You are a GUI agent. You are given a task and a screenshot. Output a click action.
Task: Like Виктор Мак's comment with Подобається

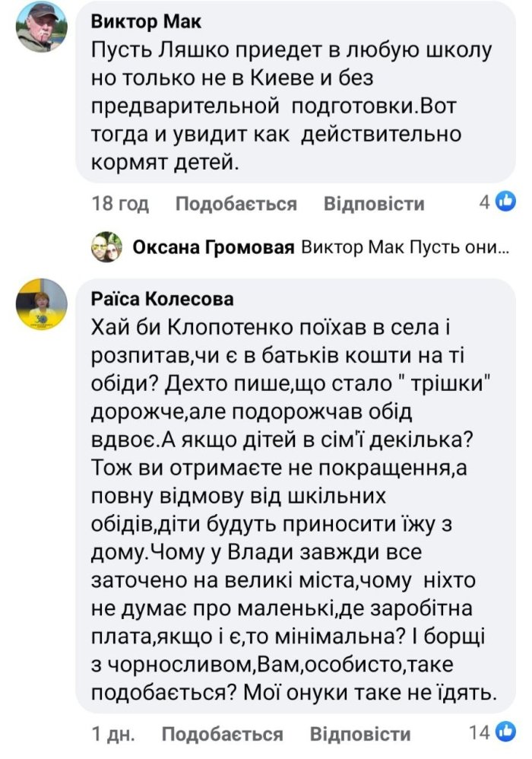(x=236, y=204)
